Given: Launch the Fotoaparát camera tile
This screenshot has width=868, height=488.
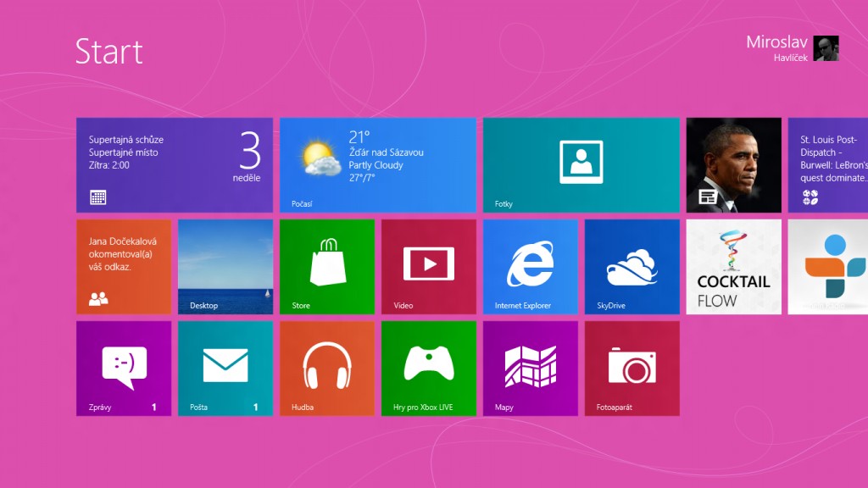Looking at the screenshot, I should (632, 369).
